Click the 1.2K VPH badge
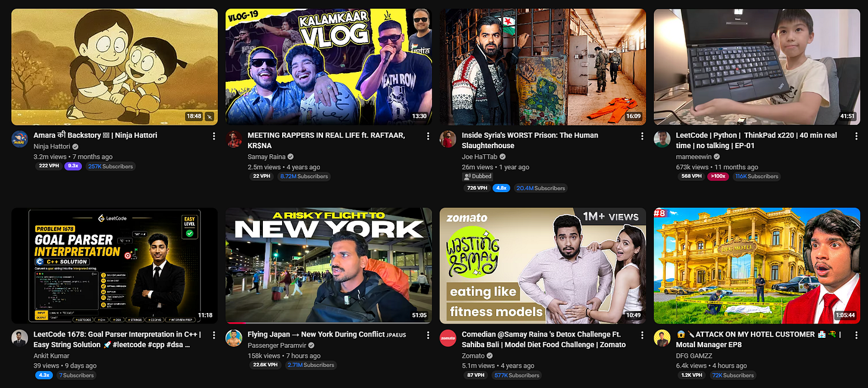Image resolution: width=868 pixels, height=388 pixels. tap(692, 375)
